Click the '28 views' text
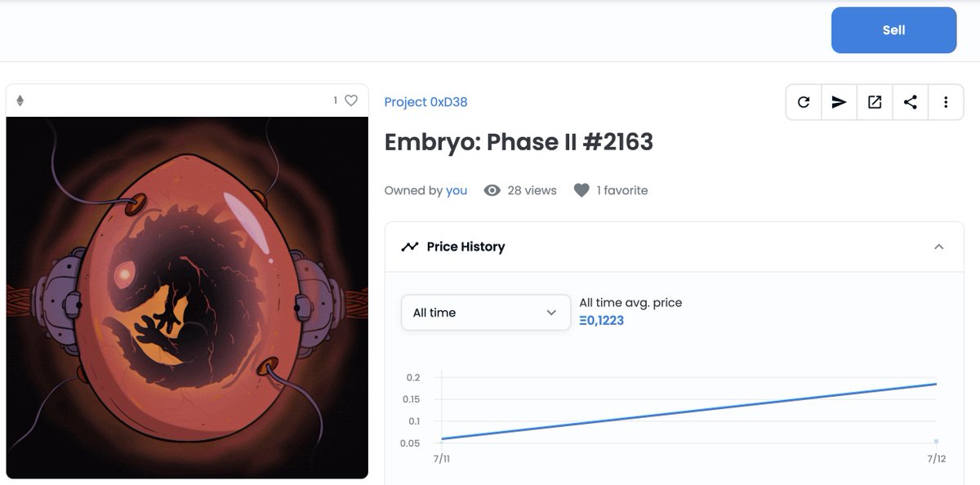The width and height of the screenshot is (980, 485). (x=532, y=190)
